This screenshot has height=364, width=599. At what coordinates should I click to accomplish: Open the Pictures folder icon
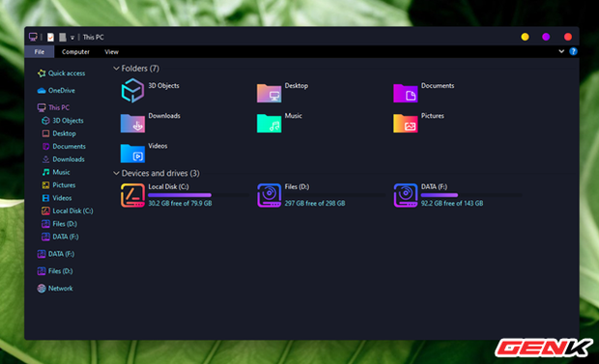point(406,123)
